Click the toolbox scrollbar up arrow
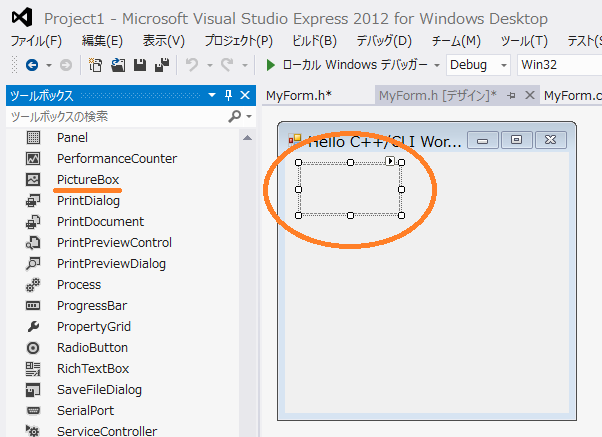Viewport: 602px width, 437px height. [248, 137]
